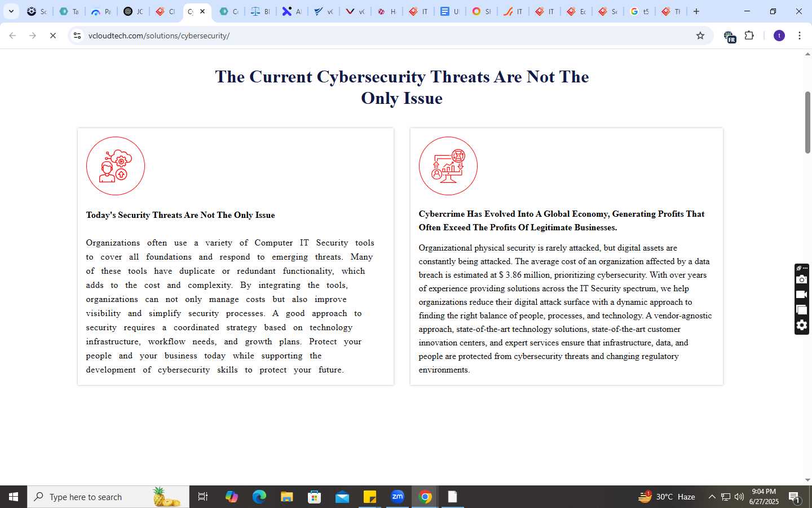Click the left card's security threats icon
The height and width of the screenshot is (508, 812).
pyautogui.click(x=116, y=166)
